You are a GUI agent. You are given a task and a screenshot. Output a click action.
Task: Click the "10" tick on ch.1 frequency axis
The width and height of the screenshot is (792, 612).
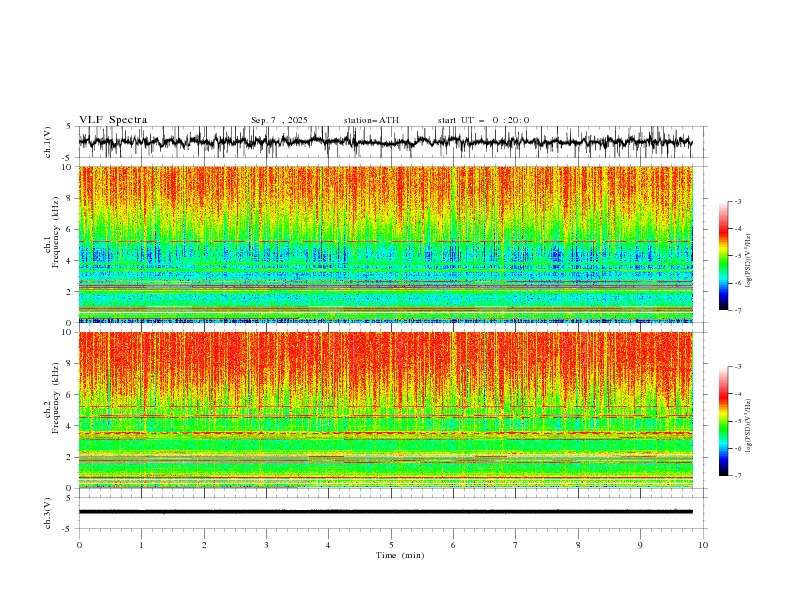[x=67, y=167]
